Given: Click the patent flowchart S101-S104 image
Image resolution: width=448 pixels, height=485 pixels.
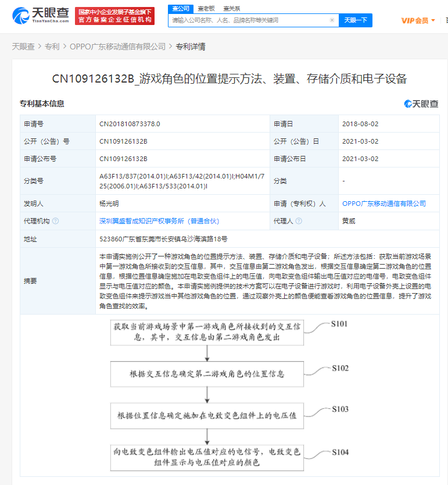Looking at the screenshot, I should (230, 395).
